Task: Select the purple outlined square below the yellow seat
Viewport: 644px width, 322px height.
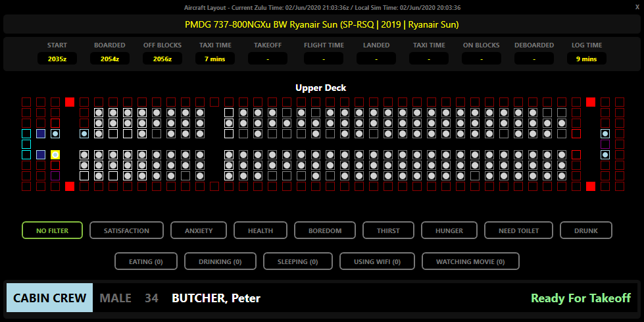Action: [x=55, y=176]
